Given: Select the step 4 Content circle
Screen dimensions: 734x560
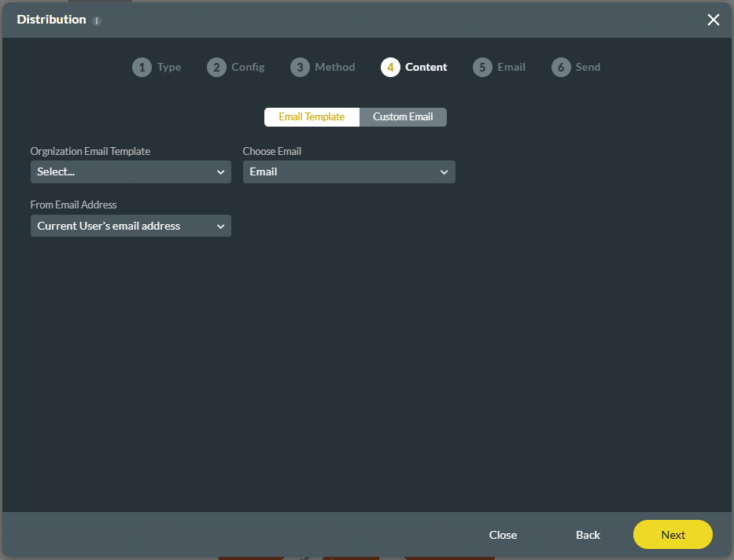Looking at the screenshot, I should [x=390, y=67].
